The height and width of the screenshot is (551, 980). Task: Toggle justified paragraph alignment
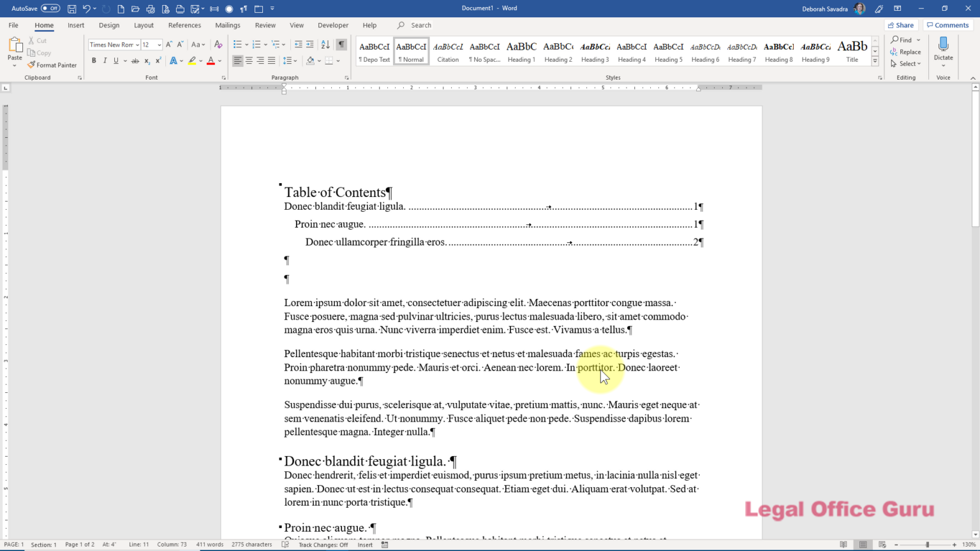271,60
